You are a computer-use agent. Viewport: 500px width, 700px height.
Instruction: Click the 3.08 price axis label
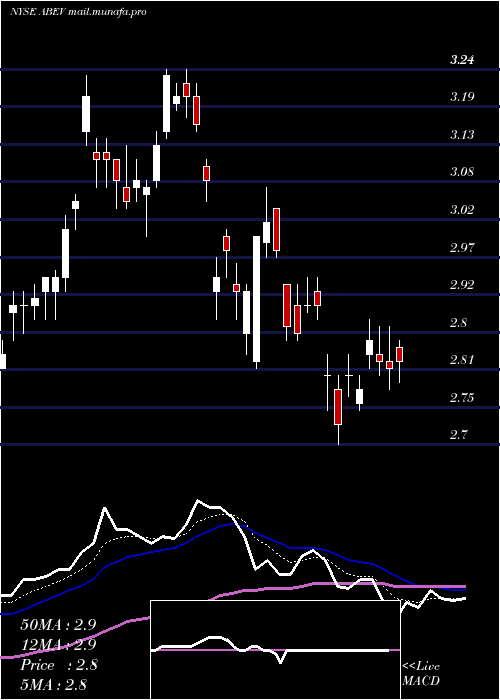click(462, 172)
